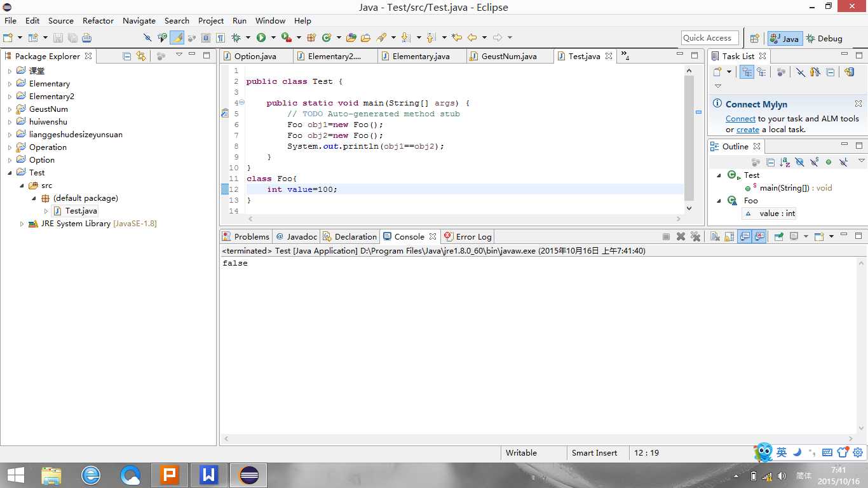Click the Debug bug icon in the toolbar
The image size is (868, 488).
point(236,37)
